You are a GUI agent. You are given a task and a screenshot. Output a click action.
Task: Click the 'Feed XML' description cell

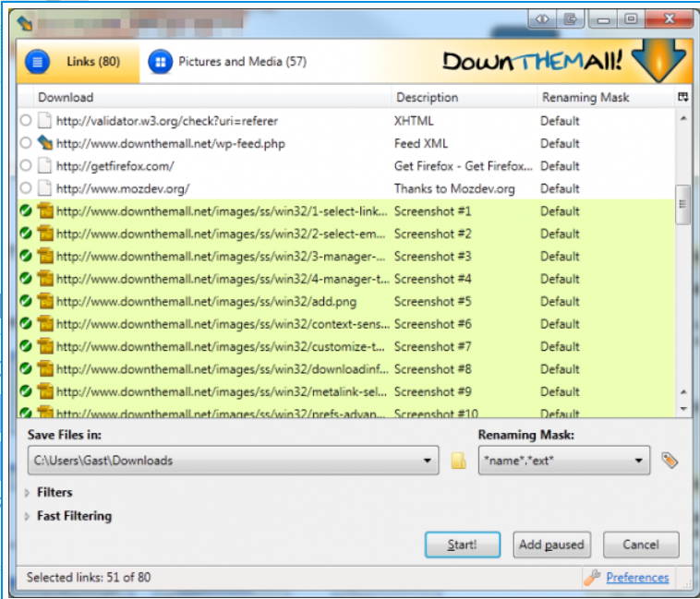tap(421, 143)
